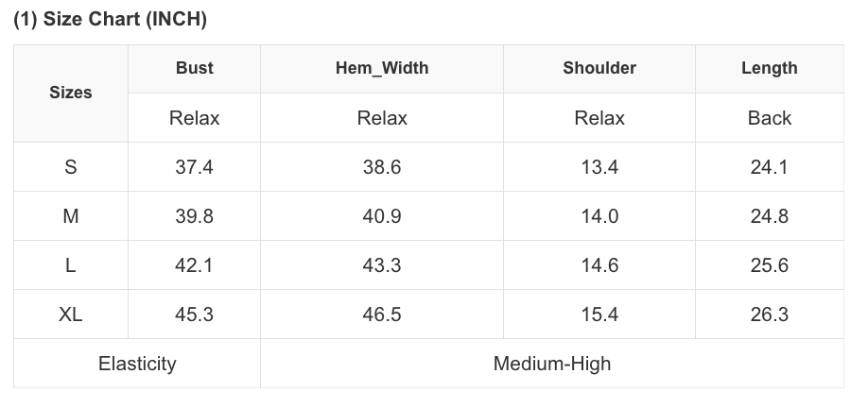
Task: Click the Bust column header
Action: 194,68
